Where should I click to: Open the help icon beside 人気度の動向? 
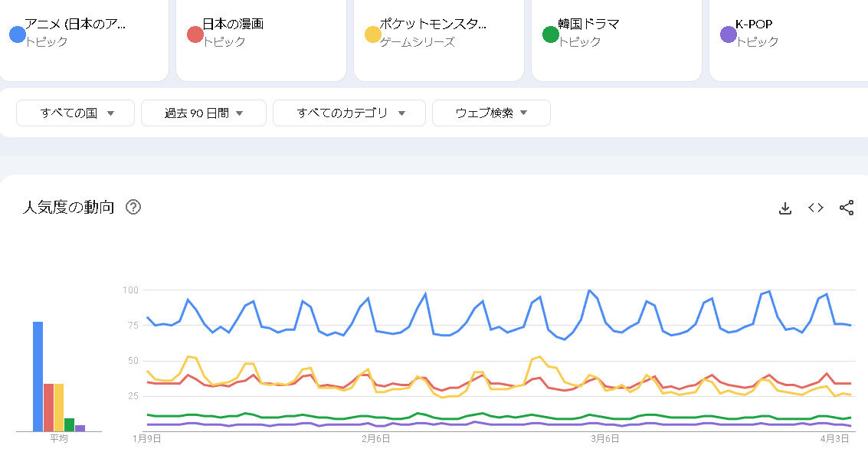click(133, 208)
